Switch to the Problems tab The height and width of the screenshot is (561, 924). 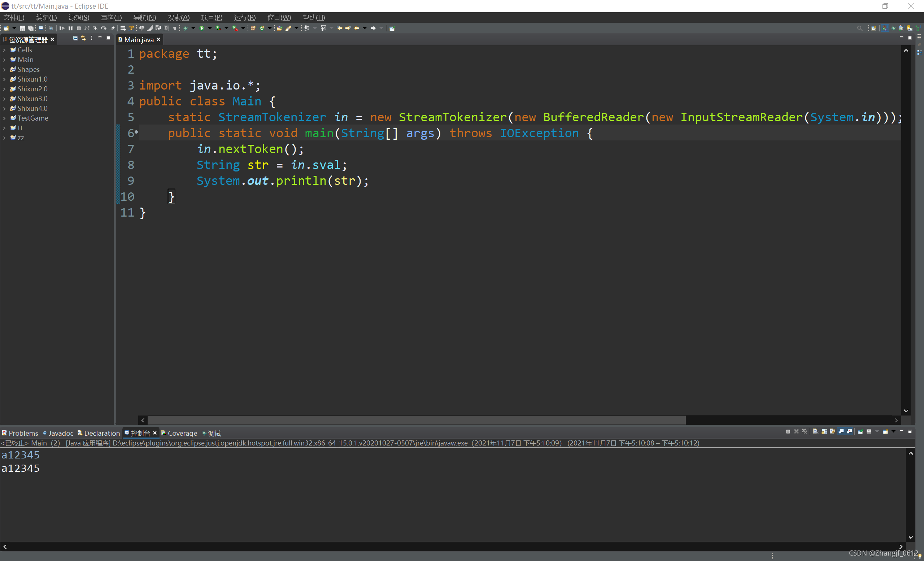pyautogui.click(x=23, y=433)
